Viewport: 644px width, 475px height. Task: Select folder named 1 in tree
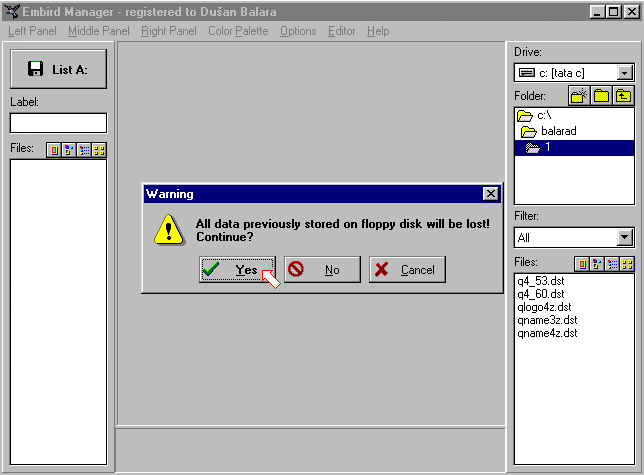click(x=574, y=147)
